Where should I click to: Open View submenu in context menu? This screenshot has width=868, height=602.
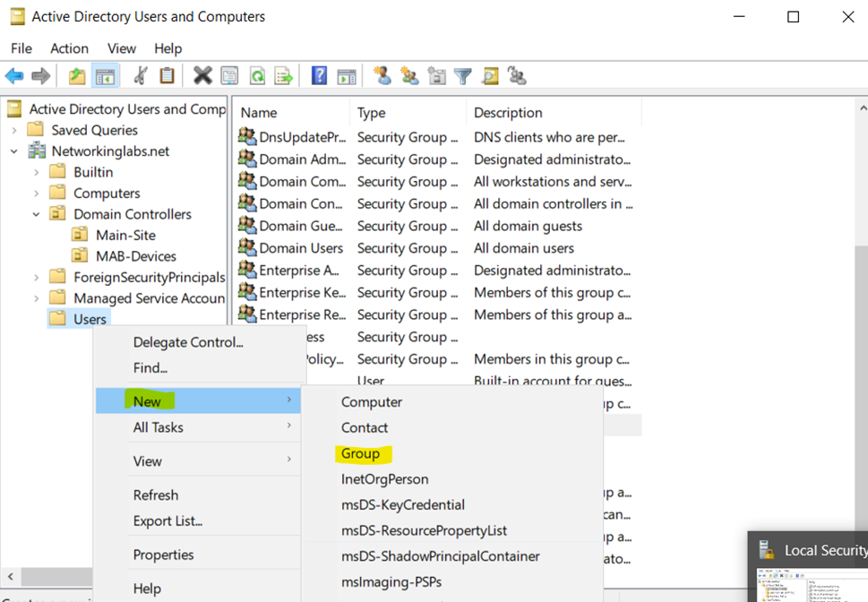pyautogui.click(x=198, y=460)
